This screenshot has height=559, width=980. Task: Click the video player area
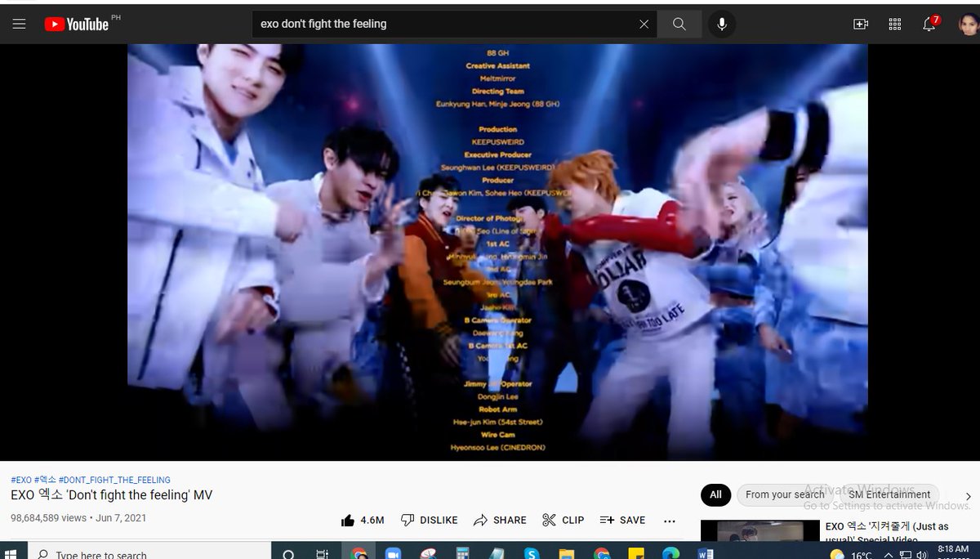click(x=497, y=252)
